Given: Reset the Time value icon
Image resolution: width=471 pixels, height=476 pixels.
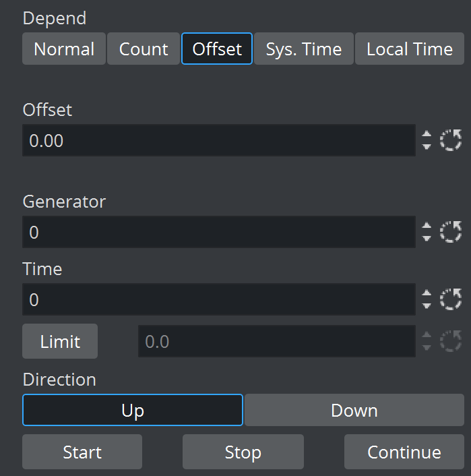Looking at the screenshot, I should point(451,299).
